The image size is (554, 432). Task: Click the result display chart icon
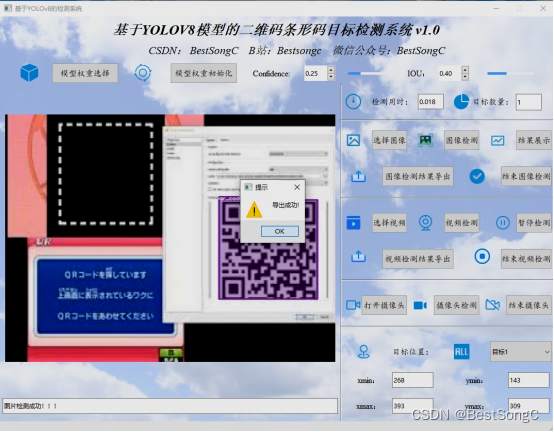[x=497, y=141]
